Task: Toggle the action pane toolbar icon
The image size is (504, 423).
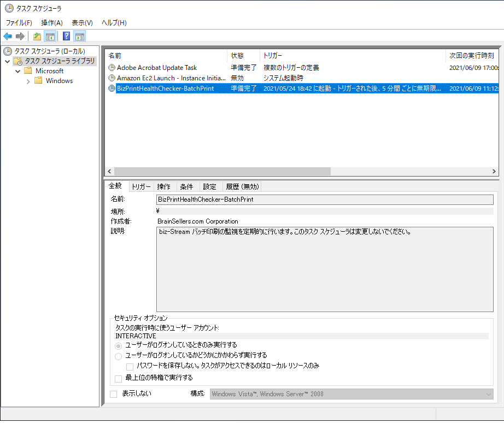Action: [x=80, y=37]
